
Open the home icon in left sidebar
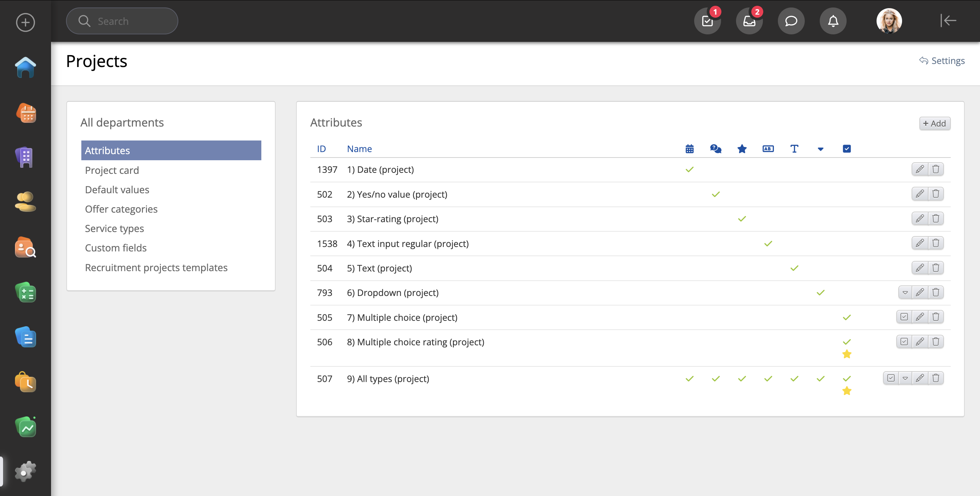(x=26, y=68)
